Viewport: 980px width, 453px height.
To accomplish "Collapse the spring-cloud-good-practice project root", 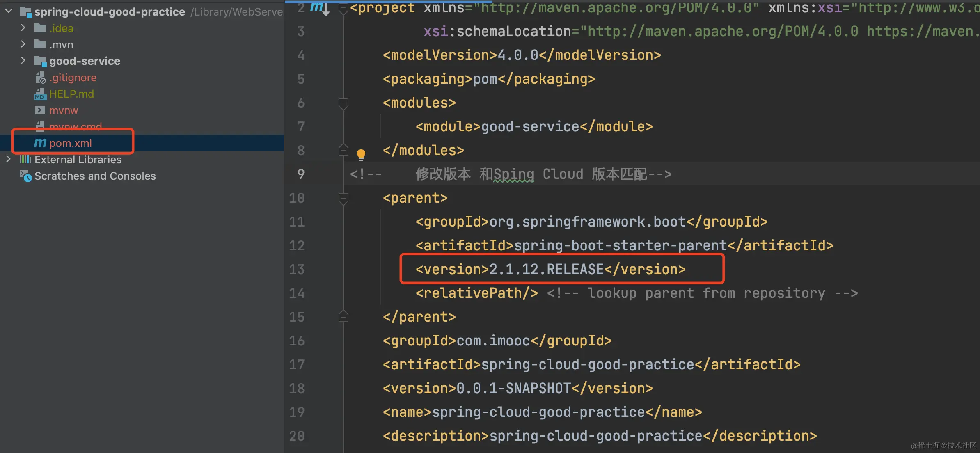I will point(9,11).
